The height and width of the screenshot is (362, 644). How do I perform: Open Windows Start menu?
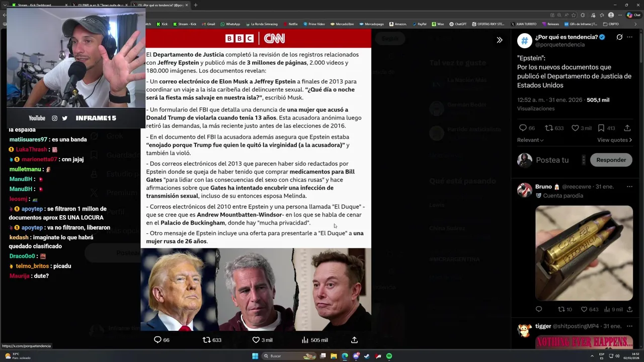[x=255, y=356]
